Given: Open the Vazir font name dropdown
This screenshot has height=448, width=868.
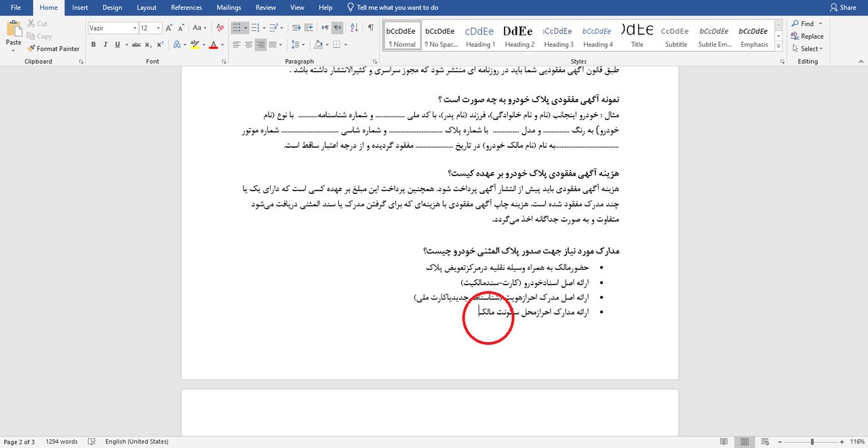Looking at the screenshot, I should point(134,28).
